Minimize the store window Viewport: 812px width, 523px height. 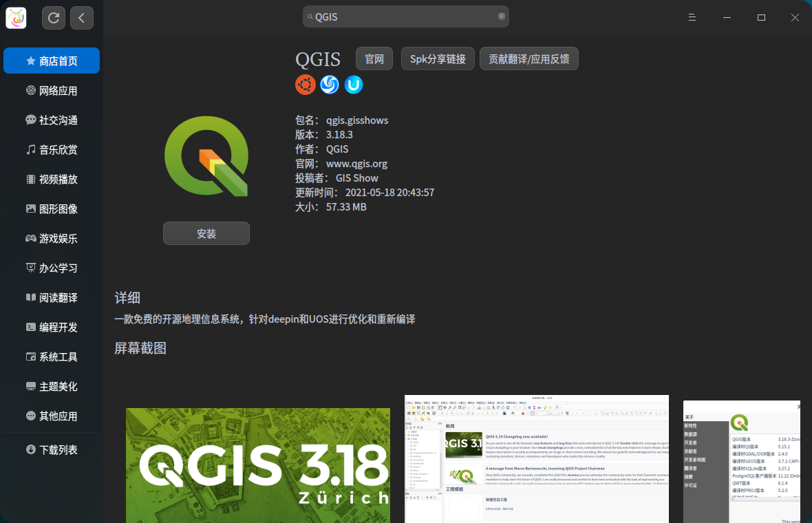click(727, 18)
